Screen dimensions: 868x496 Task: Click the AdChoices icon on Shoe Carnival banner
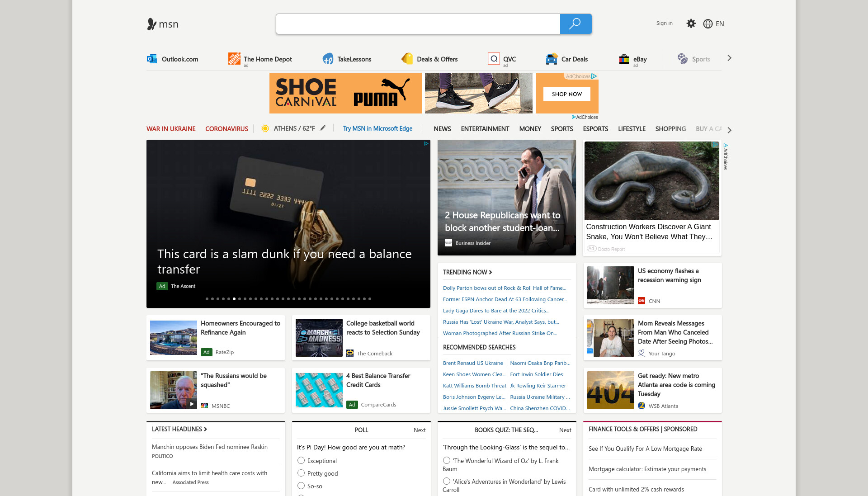pos(594,76)
